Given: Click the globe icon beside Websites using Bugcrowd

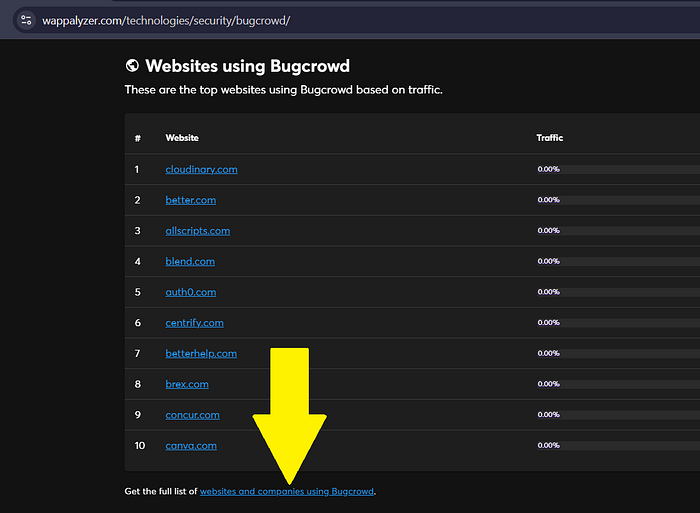Looking at the screenshot, I should tap(132, 66).
